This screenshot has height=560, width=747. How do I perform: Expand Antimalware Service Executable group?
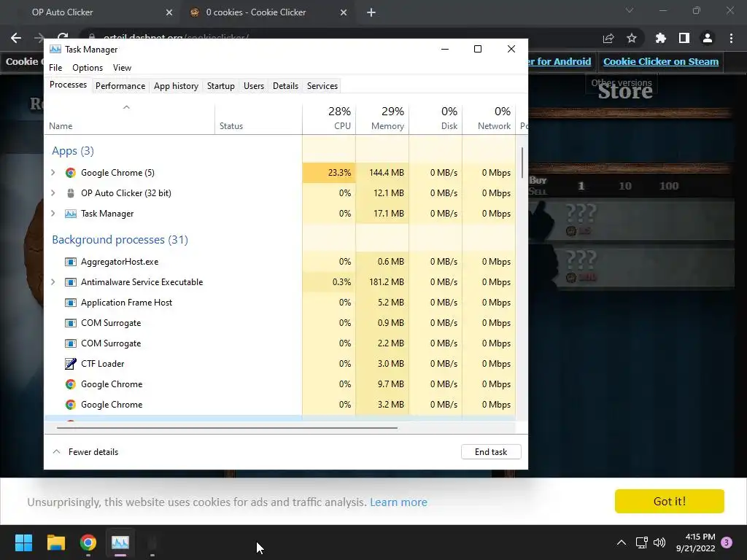point(53,282)
